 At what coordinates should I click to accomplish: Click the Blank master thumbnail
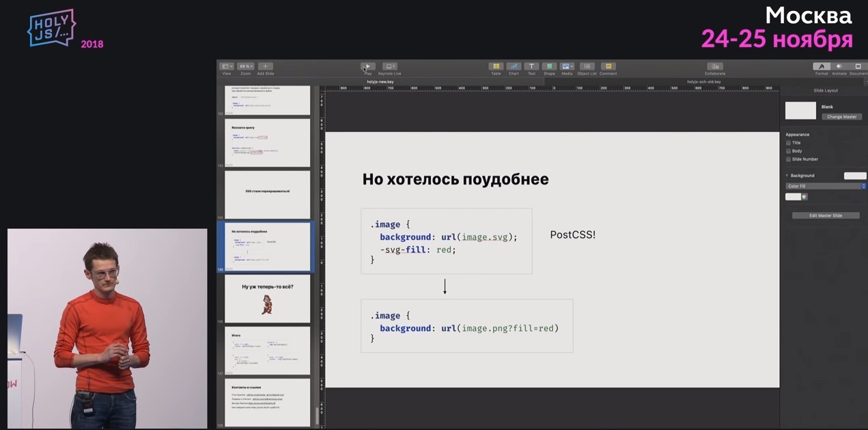800,110
